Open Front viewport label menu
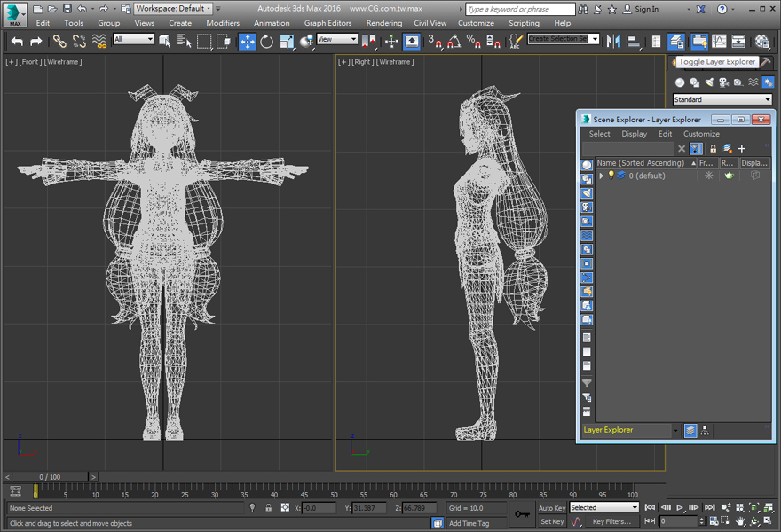Image resolution: width=781 pixels, height=532 pixels. (x=30, y=62)
